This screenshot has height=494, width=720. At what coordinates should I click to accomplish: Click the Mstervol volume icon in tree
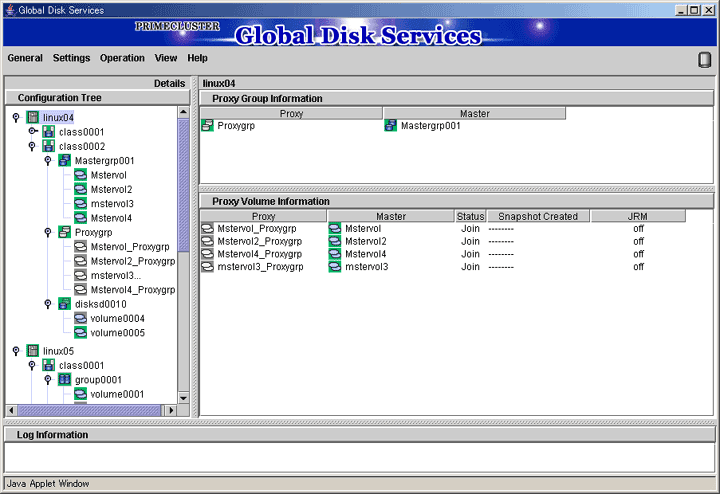(x=80, y=175)
